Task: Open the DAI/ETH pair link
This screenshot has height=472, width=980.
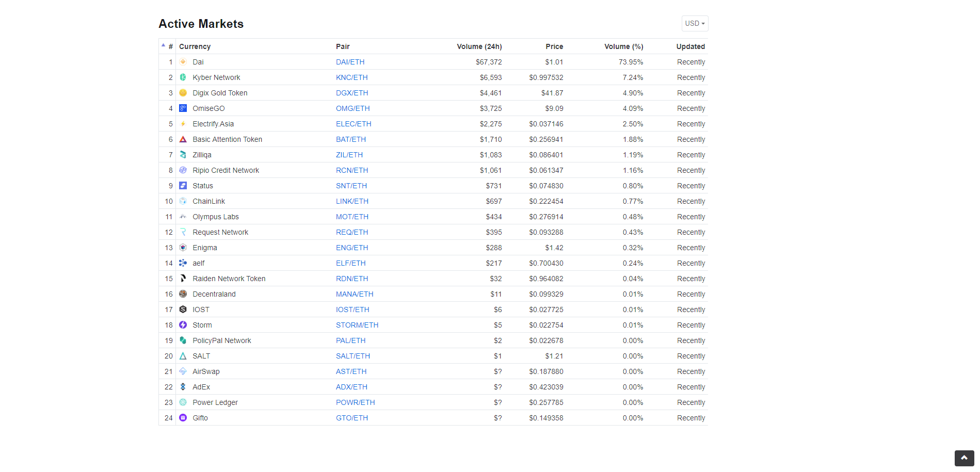Action: [x=350, y=62]
